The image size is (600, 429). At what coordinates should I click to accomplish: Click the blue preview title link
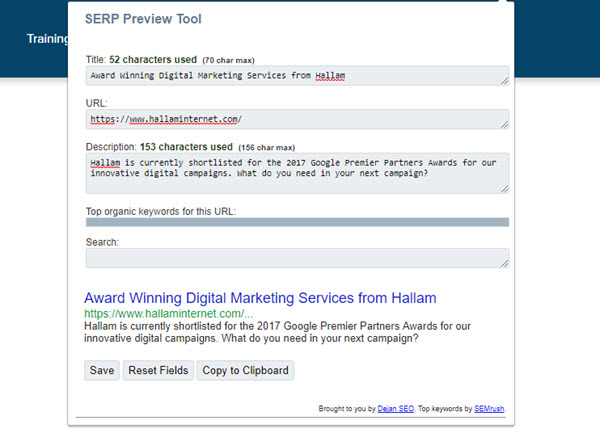(260, 298)
